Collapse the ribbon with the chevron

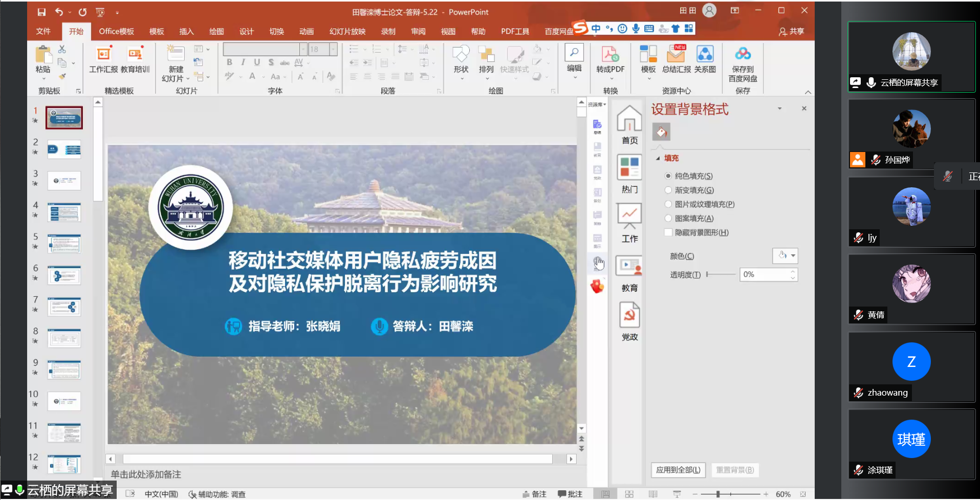click(808, 92)
